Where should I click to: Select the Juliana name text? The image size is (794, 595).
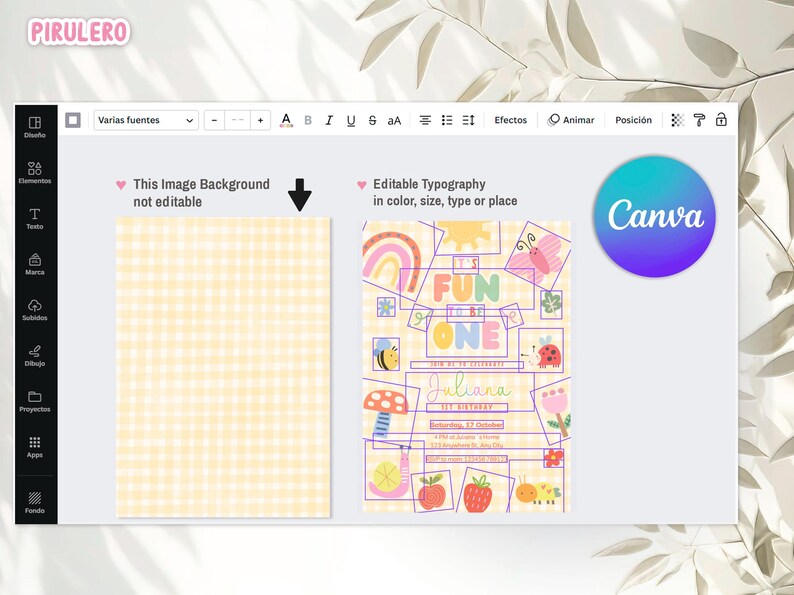click(468, 388)
